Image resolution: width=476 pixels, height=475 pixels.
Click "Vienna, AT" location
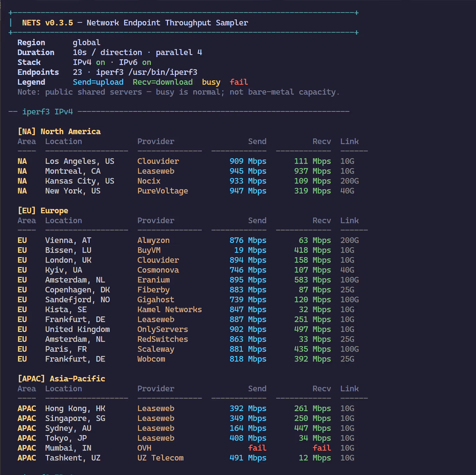pyautogui.click(x=68, y=240)
